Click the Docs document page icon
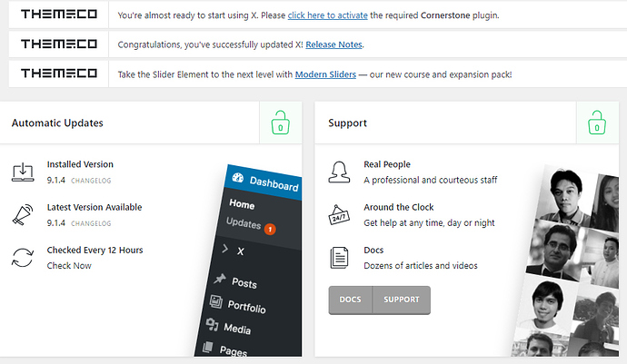Viewport: 627px width, 364px height. 339,258
